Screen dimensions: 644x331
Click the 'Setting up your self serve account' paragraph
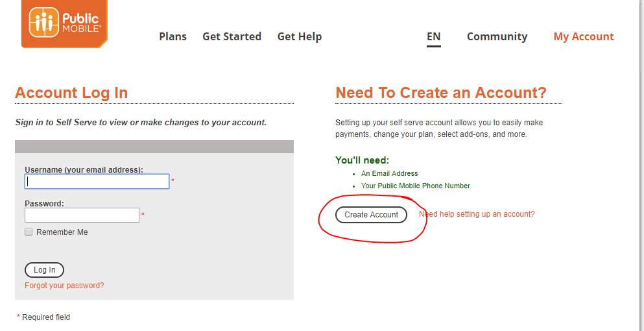pyautogui.click(x=439, y=129)
